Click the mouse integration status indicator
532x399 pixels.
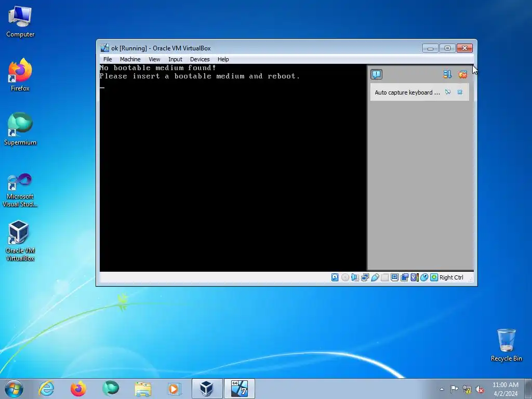click(x=424, y=277)
